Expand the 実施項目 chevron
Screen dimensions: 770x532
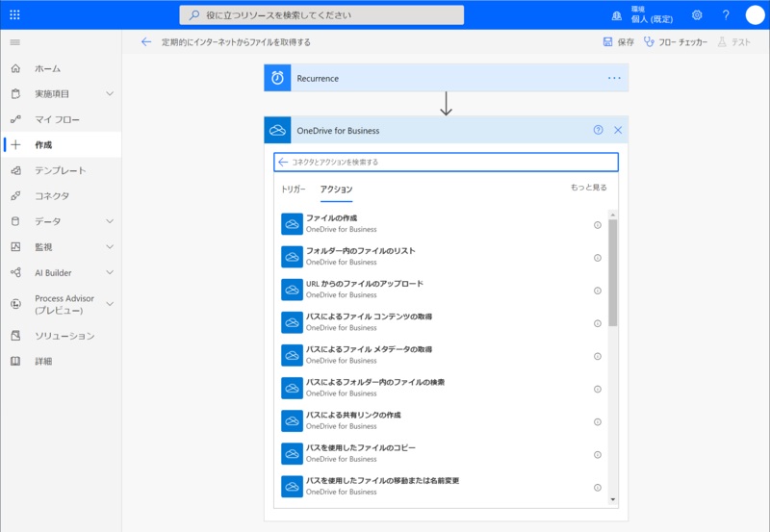coord(110,93)
